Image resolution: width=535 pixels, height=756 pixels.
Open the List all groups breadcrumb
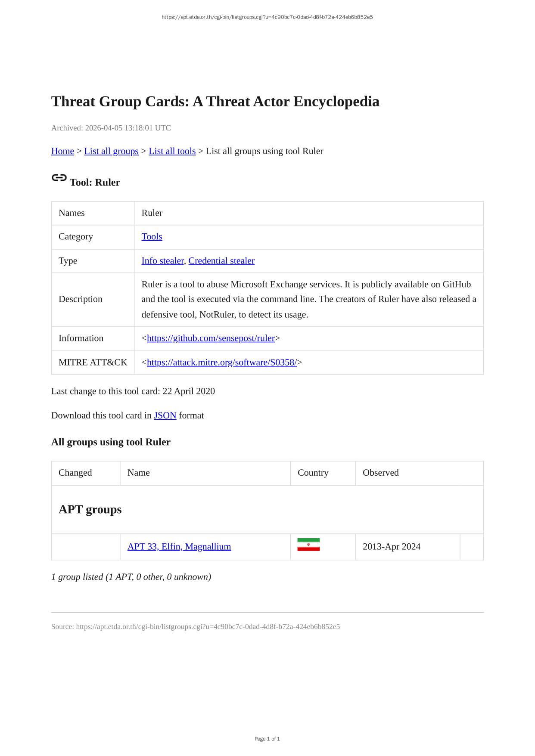(111, 151)
